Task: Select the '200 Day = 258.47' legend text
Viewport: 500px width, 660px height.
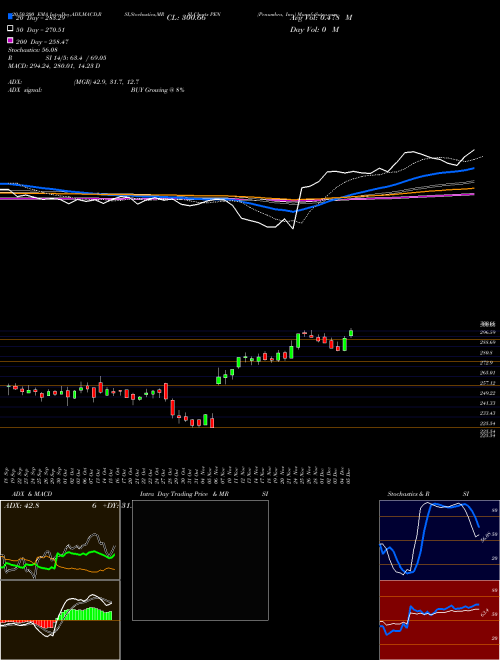Action: (x=42, y=42)
